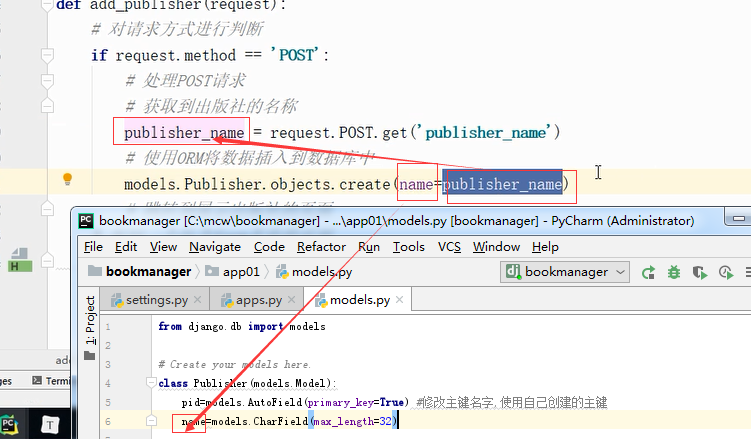Viewport: 751px width, 439px height.
Task: Switch to the models.py tab
Action: pyautogui.click(x=360, y=300)
